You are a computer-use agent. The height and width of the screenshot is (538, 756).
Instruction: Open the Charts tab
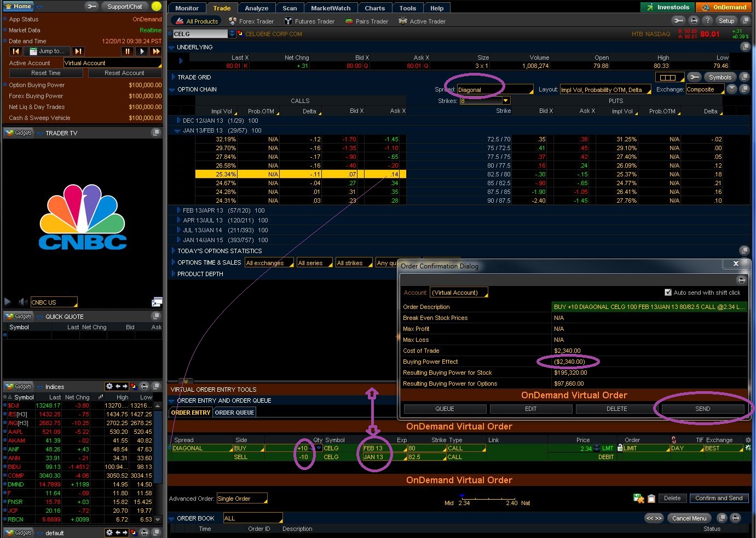point(374,8)
